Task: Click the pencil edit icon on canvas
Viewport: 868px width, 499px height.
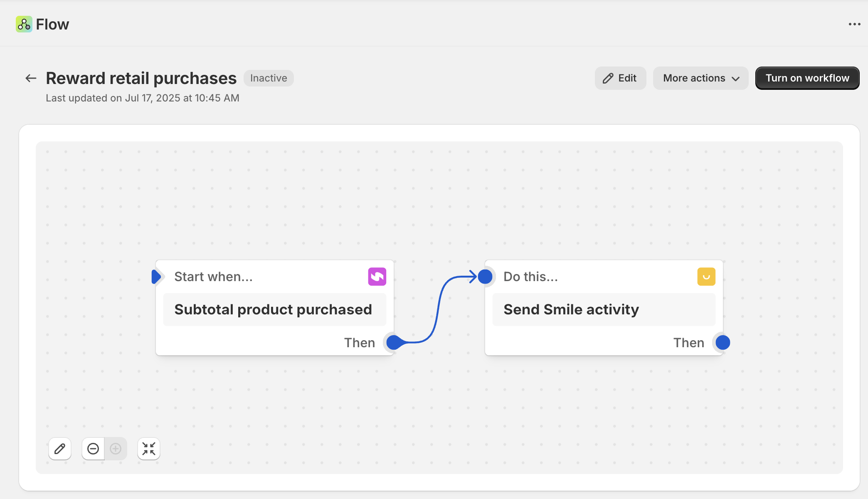Action: click(60, 449)
